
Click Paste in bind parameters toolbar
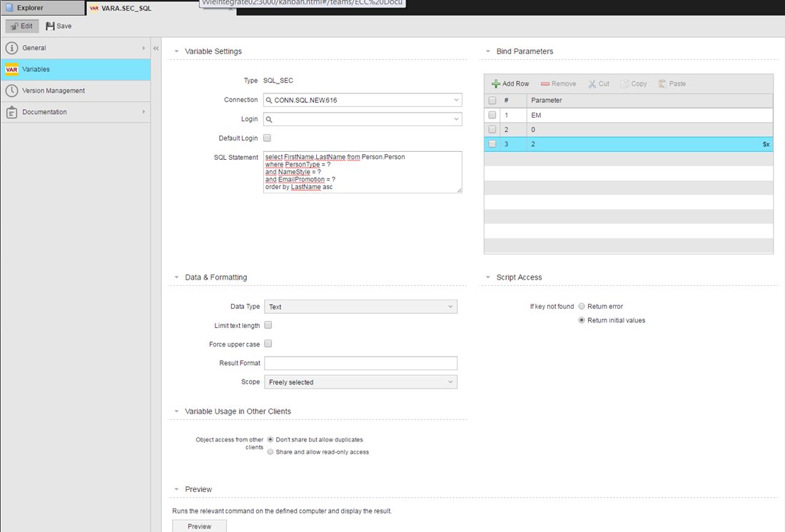tap(672, 84)
